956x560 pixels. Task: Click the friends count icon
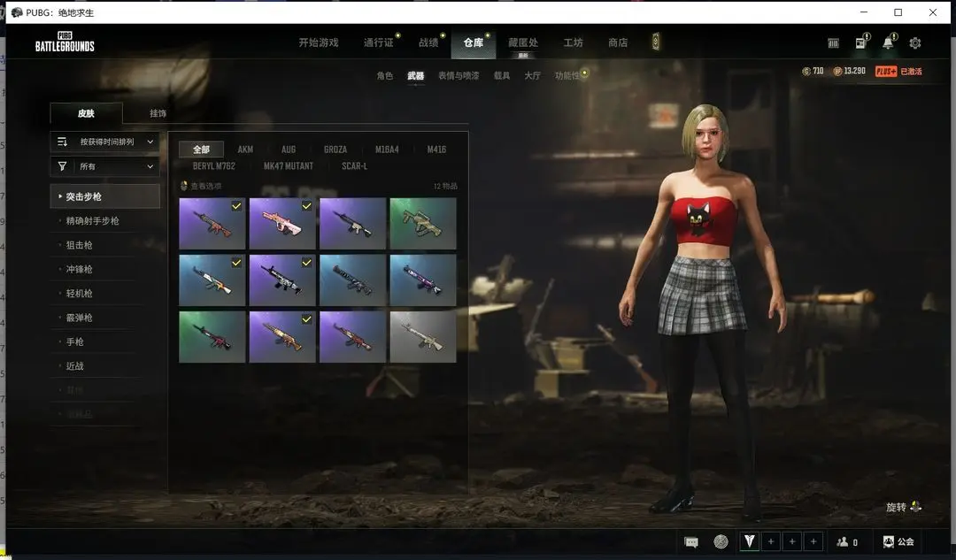(847, 541)
